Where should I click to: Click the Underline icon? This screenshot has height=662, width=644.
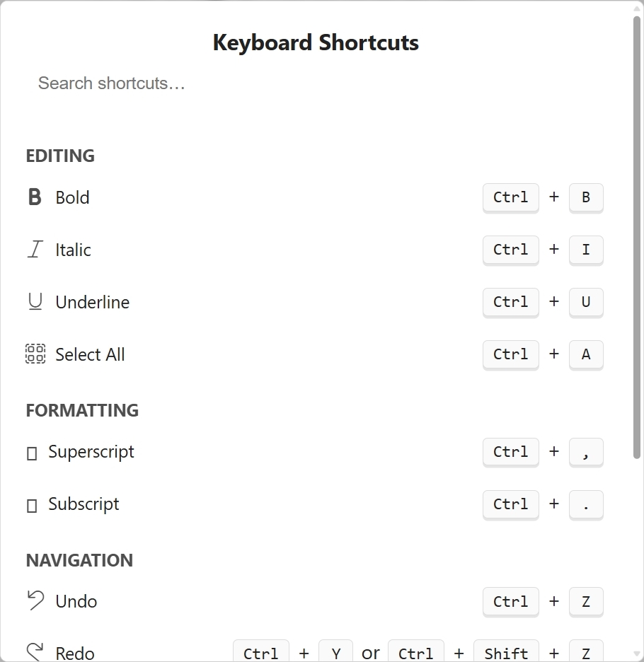click(x=35, y=302)
